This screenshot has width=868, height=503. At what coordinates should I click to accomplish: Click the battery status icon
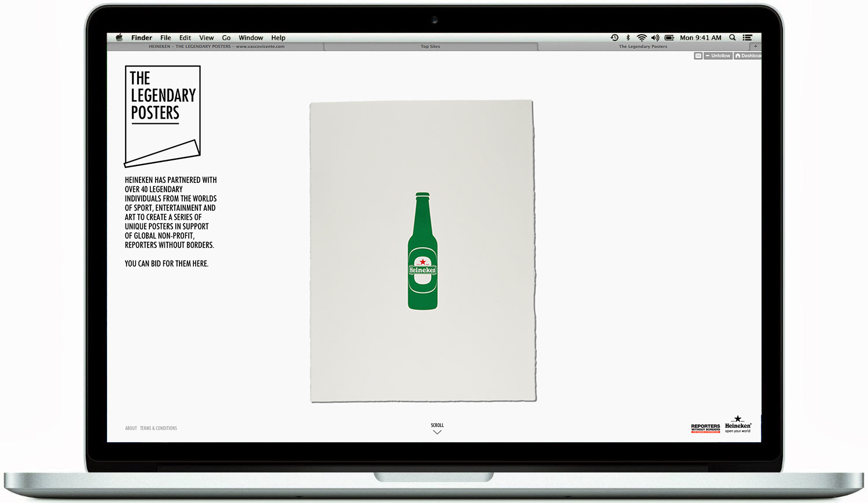tap(670, 38)
